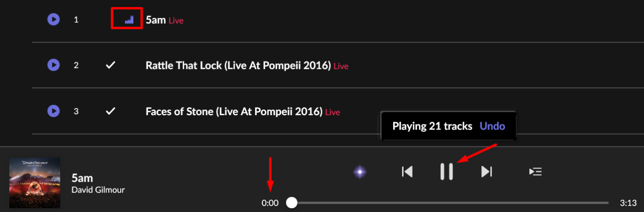Image resolution: width=644 pixels, height=212 pixels.
Task: Toggle the checkmark on Faces of Stone
Action: coord(110,111)
